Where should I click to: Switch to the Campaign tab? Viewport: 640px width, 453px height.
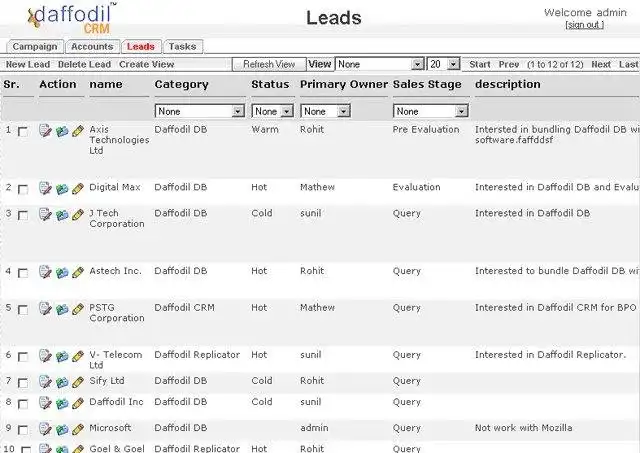pos(35,47)
